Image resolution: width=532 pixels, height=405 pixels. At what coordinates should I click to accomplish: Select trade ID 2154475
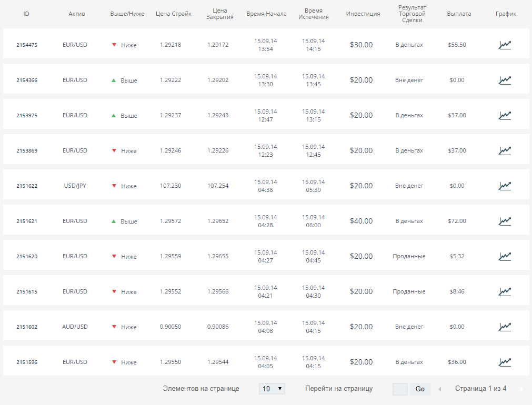tap(27, 45)
